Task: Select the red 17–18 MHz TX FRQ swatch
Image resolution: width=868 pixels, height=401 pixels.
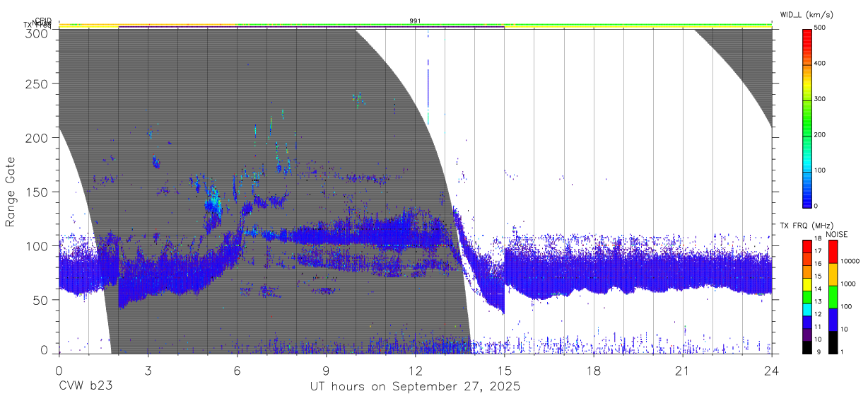Action: (x=807, y=245)
